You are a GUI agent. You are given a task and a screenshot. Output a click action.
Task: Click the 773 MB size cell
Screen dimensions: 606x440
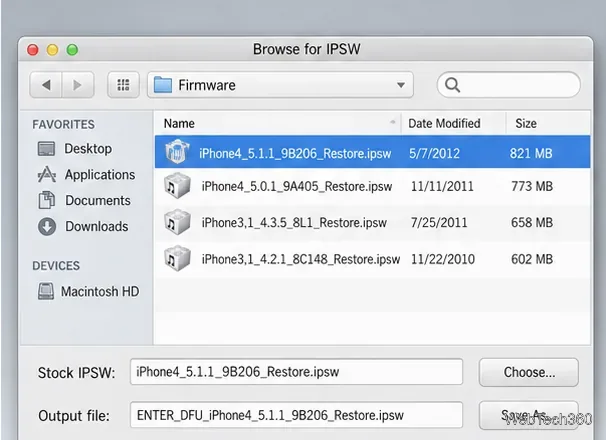click(x=532, y=186)
